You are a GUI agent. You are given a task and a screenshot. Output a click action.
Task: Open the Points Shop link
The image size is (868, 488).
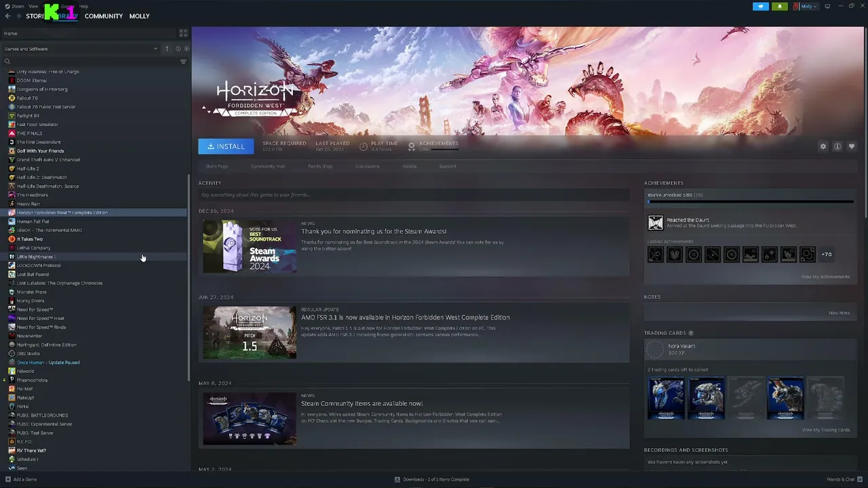(x=320, y=166)
